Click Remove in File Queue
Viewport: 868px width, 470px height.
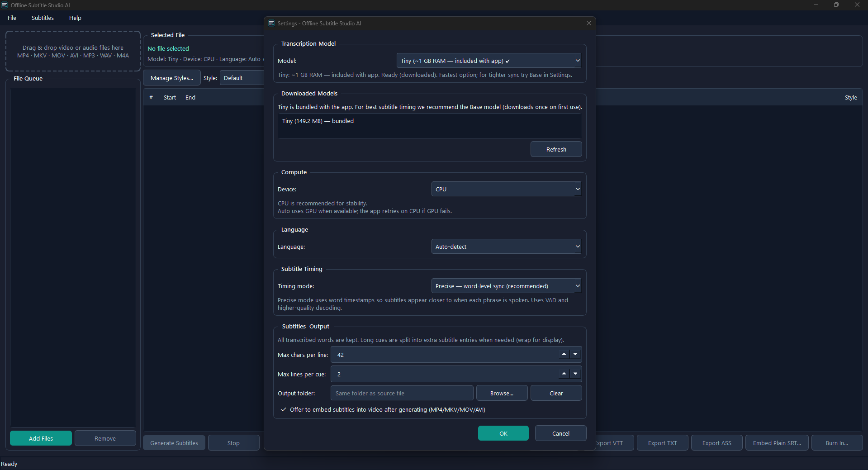tap(105, 438)
